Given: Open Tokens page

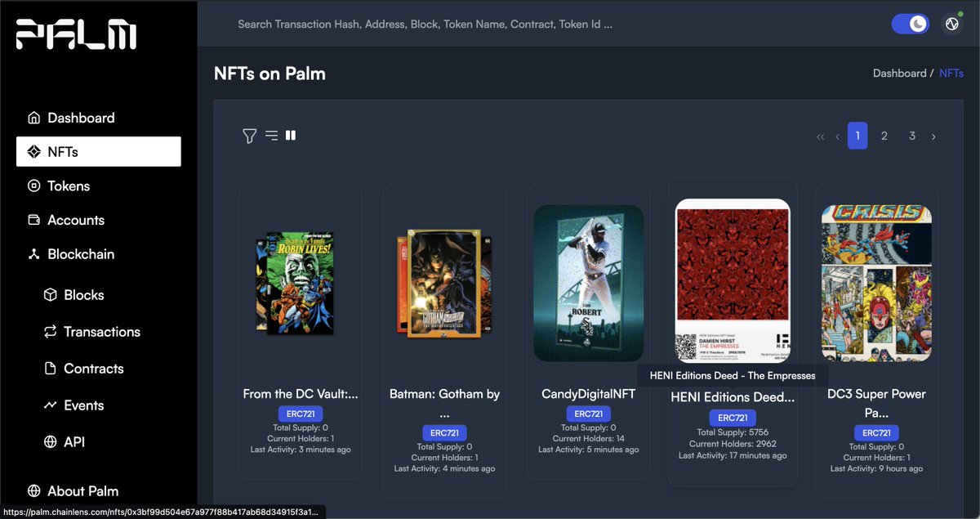Looking at the screenshot, I should point(69,186).
